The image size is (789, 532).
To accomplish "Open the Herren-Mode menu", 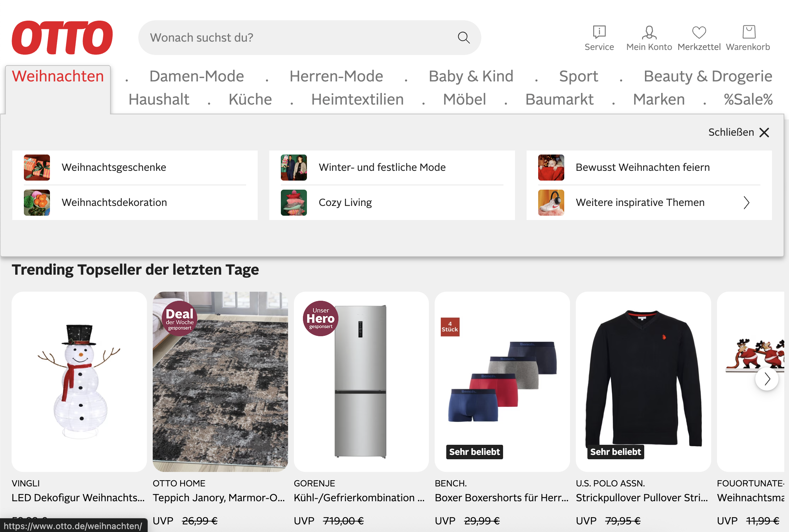I will [x=336, y=76].
